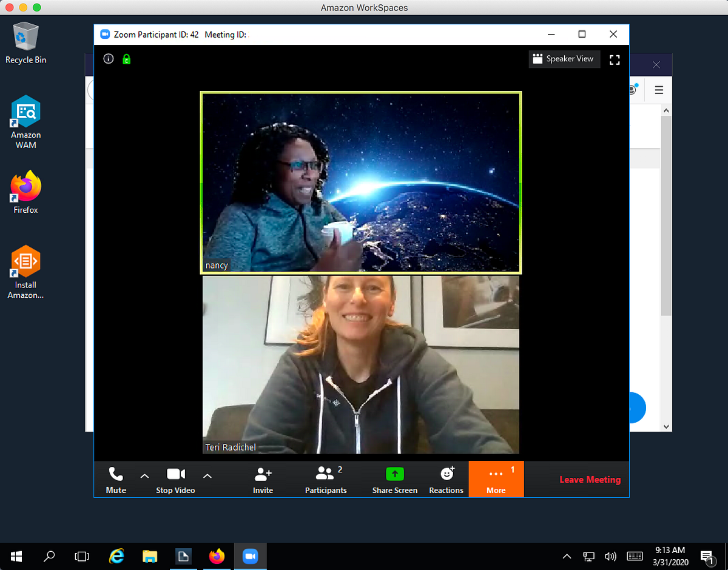Open Participants panel
728x570 pixels.
coord(326,479)
